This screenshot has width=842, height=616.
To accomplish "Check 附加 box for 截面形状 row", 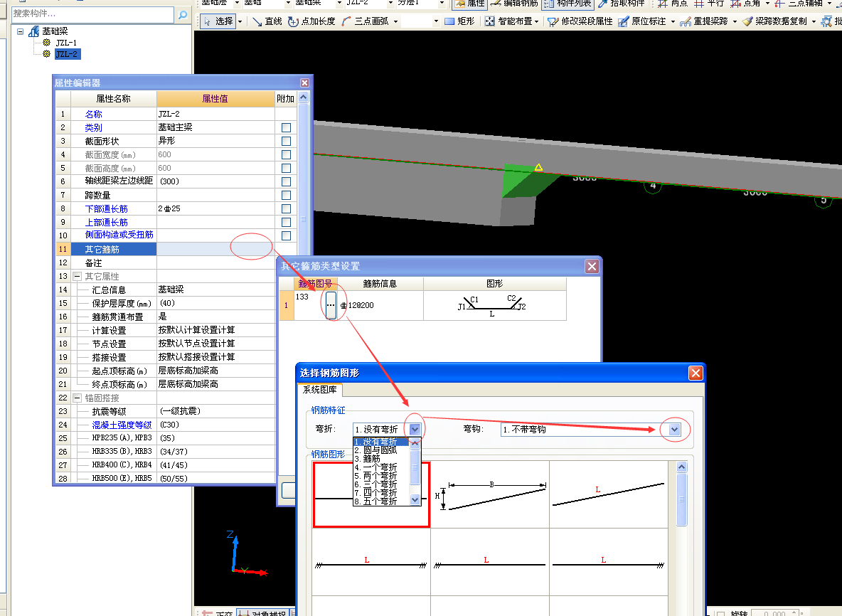I will (286, 142).
